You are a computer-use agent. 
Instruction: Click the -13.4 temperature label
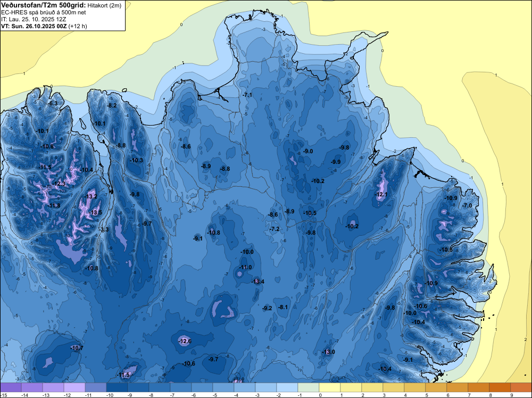(x=257, y=281)
